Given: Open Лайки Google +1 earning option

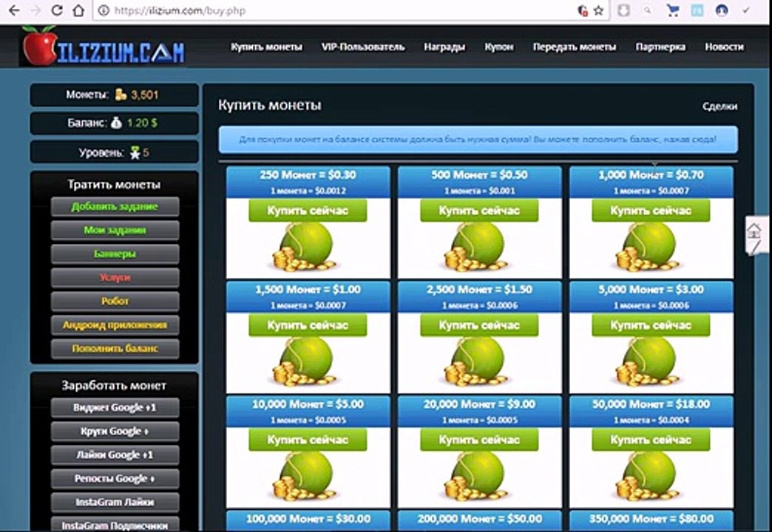Looking at the screenshot, I should 115,454.
